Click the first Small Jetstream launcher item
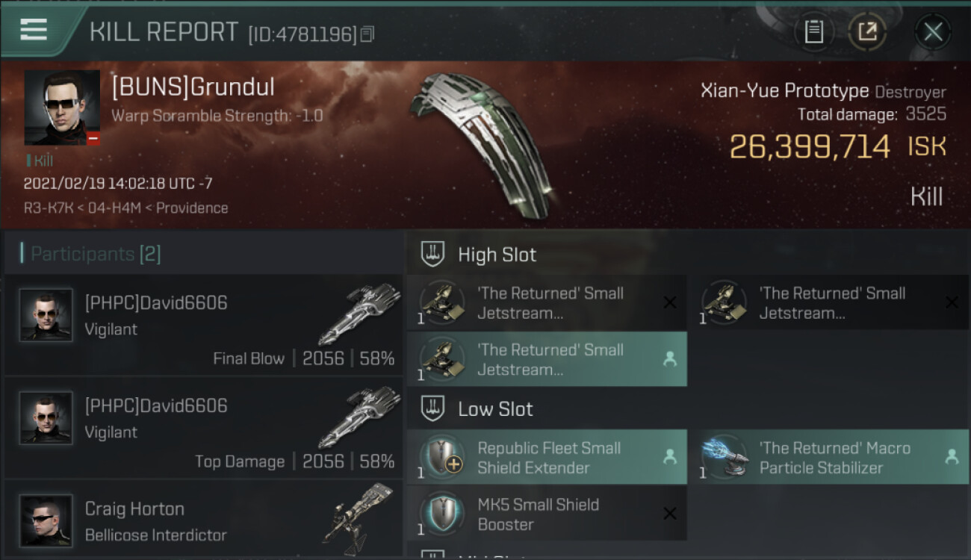Viewport: 971px width, 560px height. tap(547, 303)
